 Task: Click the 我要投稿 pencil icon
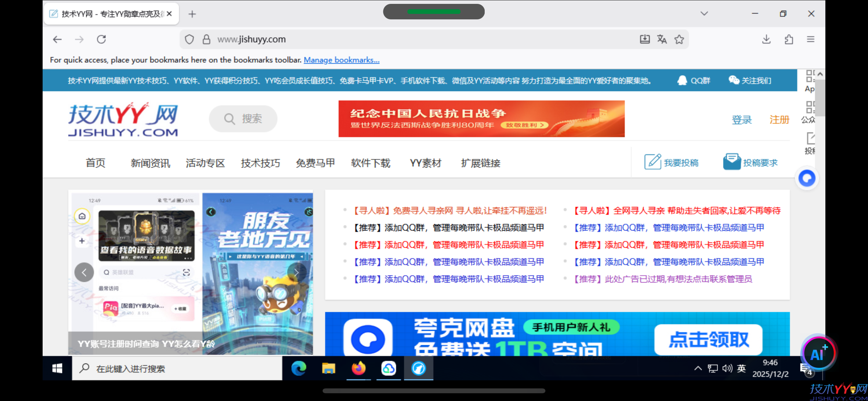click(653, 162)
